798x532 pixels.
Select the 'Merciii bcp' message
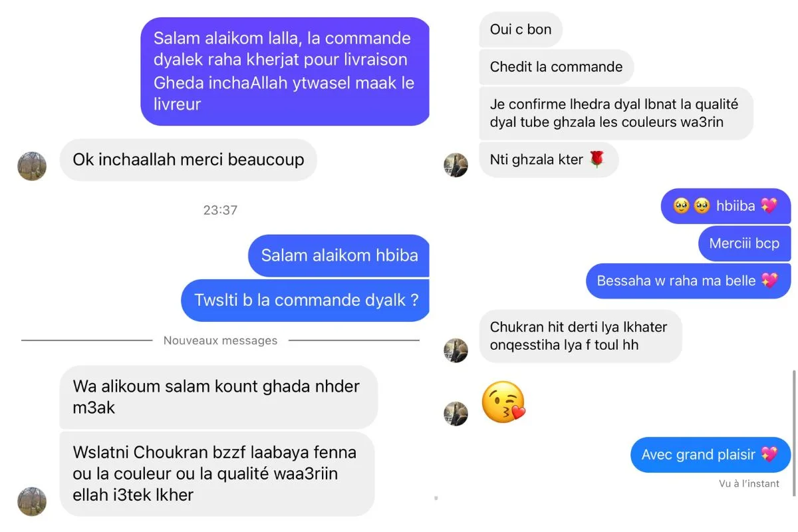(744, 243)
